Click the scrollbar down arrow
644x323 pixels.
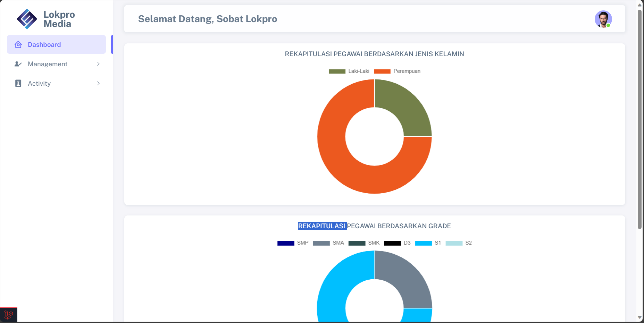pyautogui.click(x=639, y=317)
